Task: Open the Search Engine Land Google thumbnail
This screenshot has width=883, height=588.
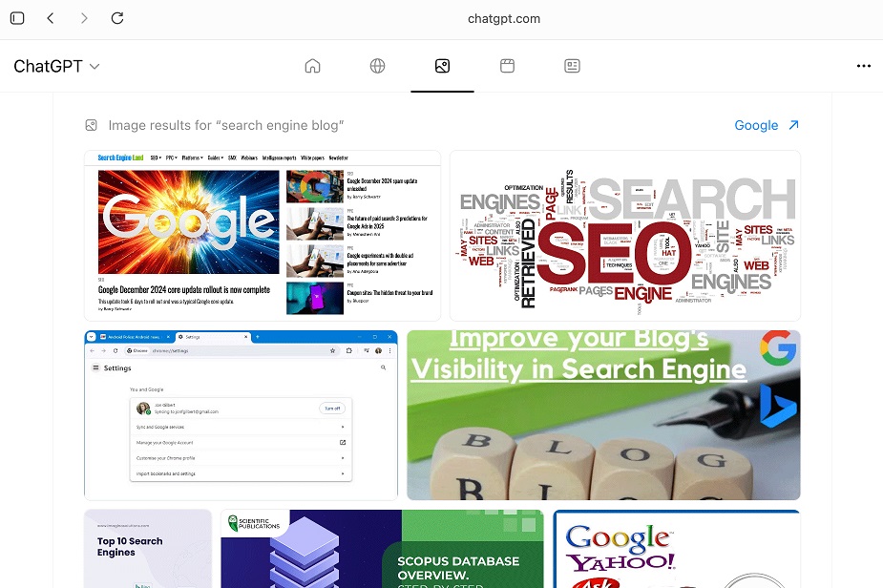Action: 263,235
